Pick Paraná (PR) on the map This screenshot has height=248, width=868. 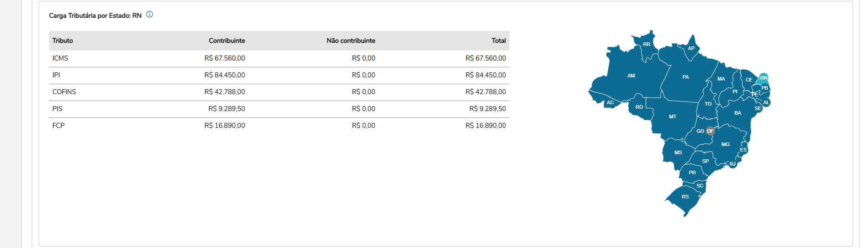click(692, 173)
